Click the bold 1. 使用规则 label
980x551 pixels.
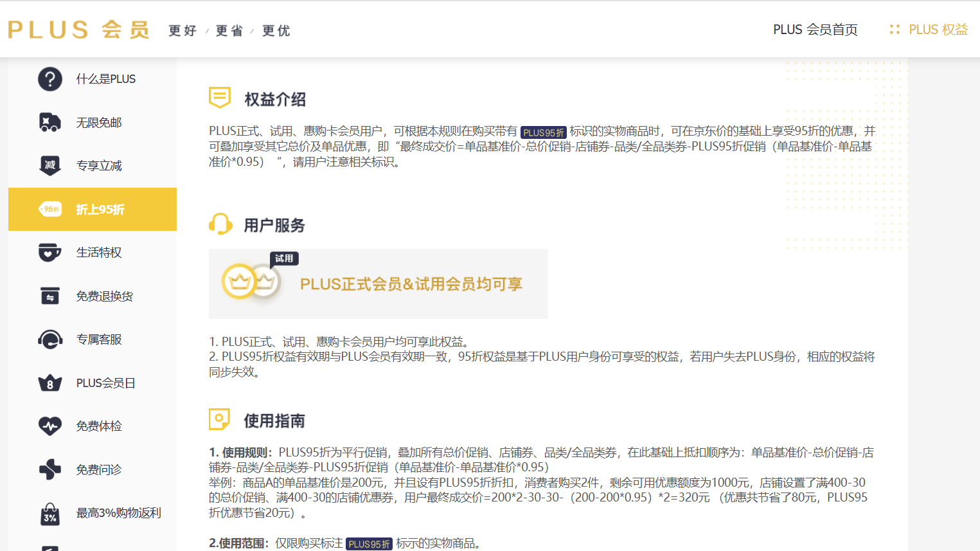[241, 453]
